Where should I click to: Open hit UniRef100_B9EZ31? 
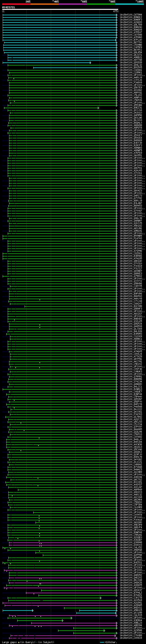pyautogui.click(x=131, y=108)
